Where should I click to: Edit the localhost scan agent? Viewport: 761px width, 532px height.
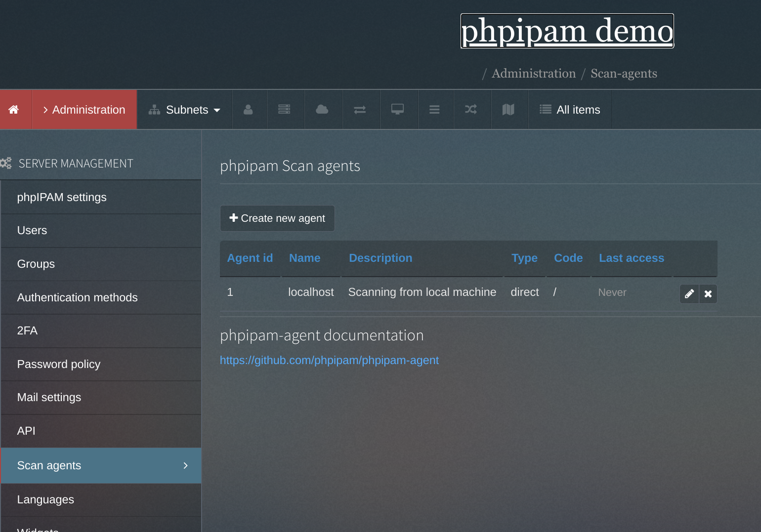click(x=689, y=294)
